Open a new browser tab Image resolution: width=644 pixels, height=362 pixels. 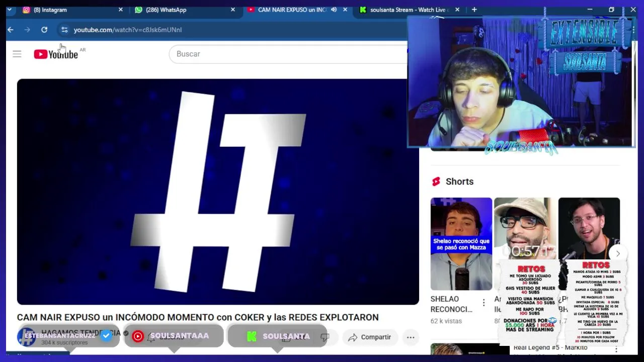click(474, 10)
